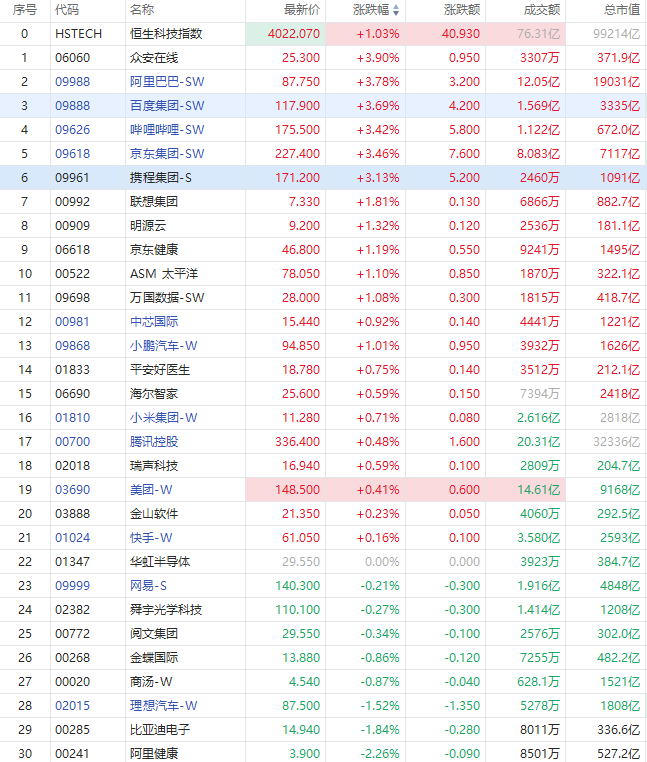Click the 名称 column header
Viewport: 647px width, 762px height.
tap(142, 10)
